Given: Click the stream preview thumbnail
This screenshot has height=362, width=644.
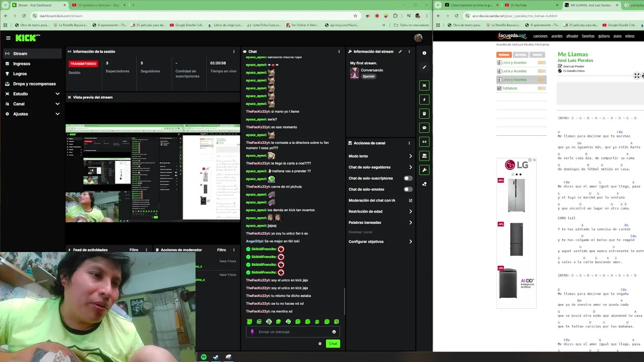Looking at the screenshot, I should point(153,172).
